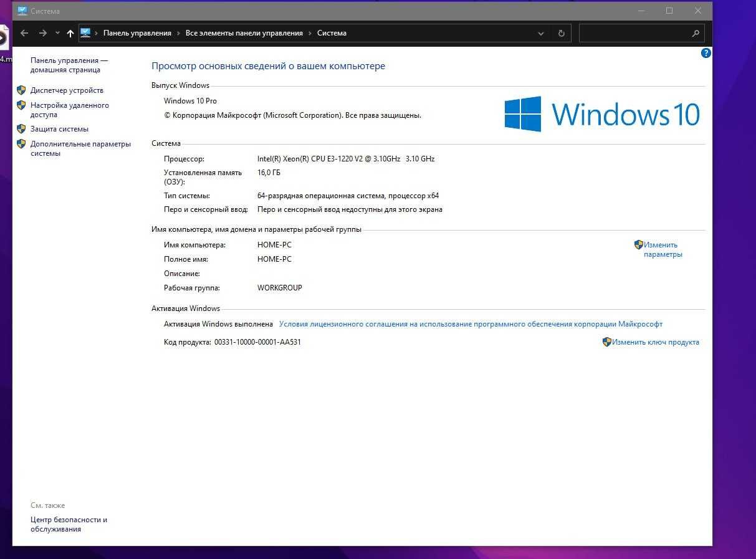This screenshot has height=559, width=756.
Task: Open the recent locations dropdown arrow
Action: tap(57, 33)
